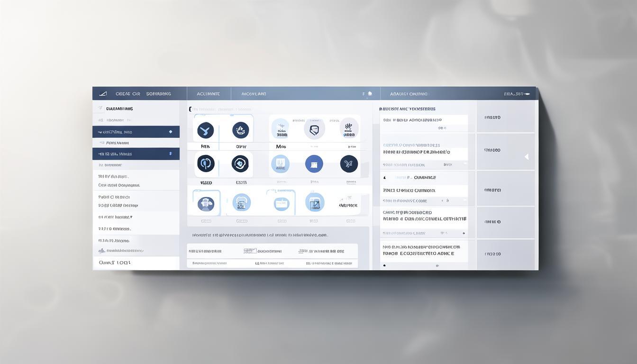This screenshot has height=364, width=637.
Task: Collapse right panel with the white left arrow
Action: 526,156
